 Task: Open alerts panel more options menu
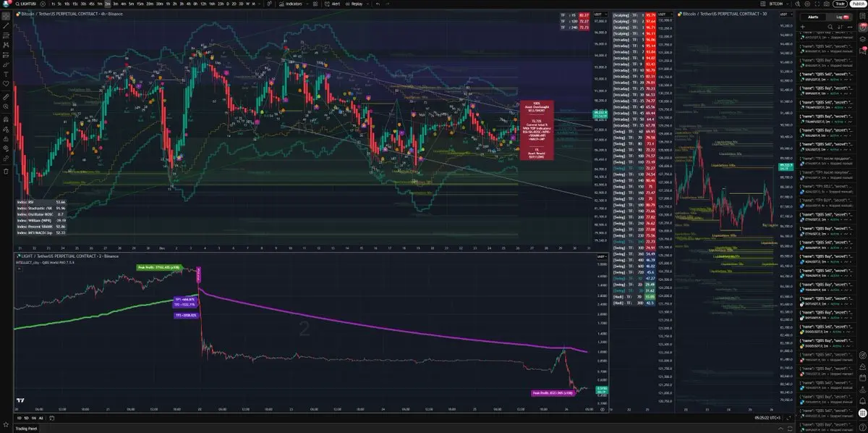point(850,27)
